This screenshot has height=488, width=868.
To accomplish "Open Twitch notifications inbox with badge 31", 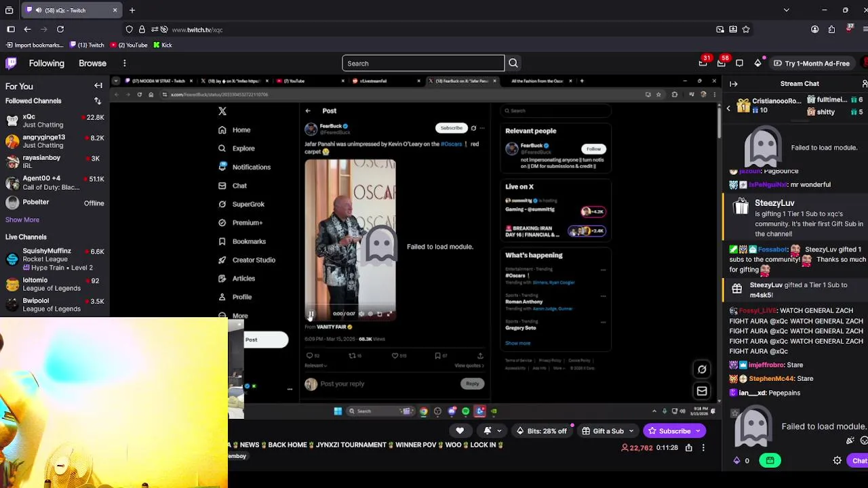I will [x=703, y=63].
